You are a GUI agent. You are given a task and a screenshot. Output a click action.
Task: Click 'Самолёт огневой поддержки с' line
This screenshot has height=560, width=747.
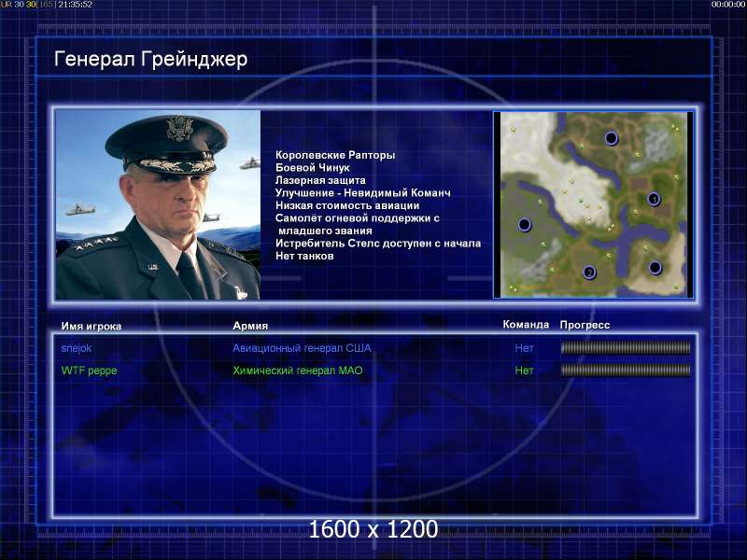click(x=358, y=218)
